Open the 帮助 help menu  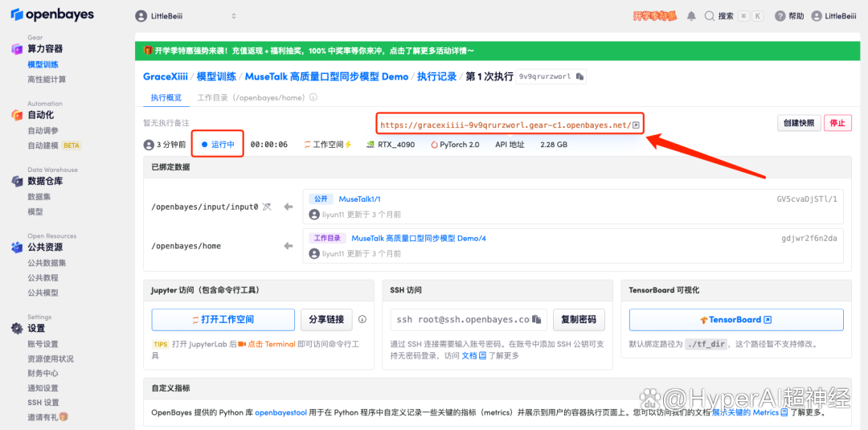coord(789,16)
